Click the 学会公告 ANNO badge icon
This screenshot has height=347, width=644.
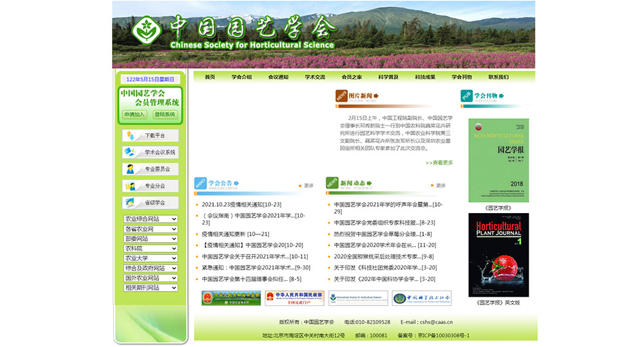pyautogui.click(x=200, y=183)
